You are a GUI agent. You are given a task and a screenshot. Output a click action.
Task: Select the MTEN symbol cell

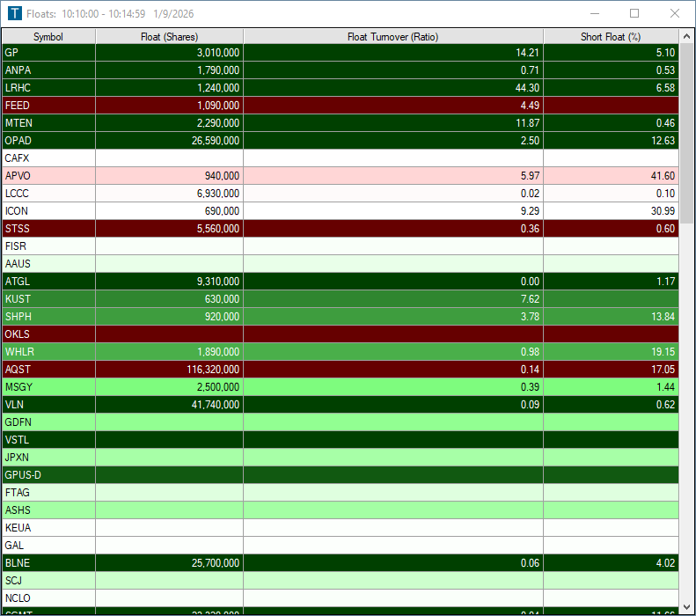coord(48,123)
